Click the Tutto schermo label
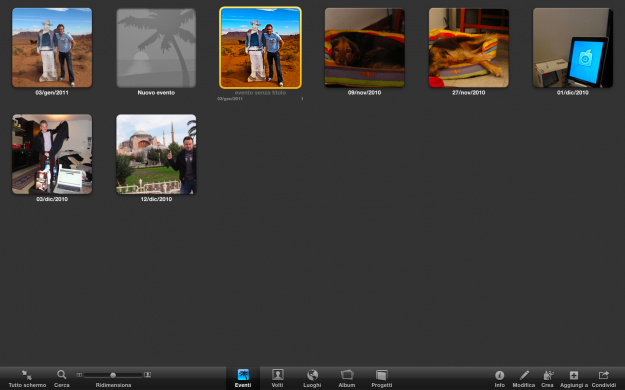Image resolution: width=625 pixels, height=390 pixels. click(x=27, y=385)
